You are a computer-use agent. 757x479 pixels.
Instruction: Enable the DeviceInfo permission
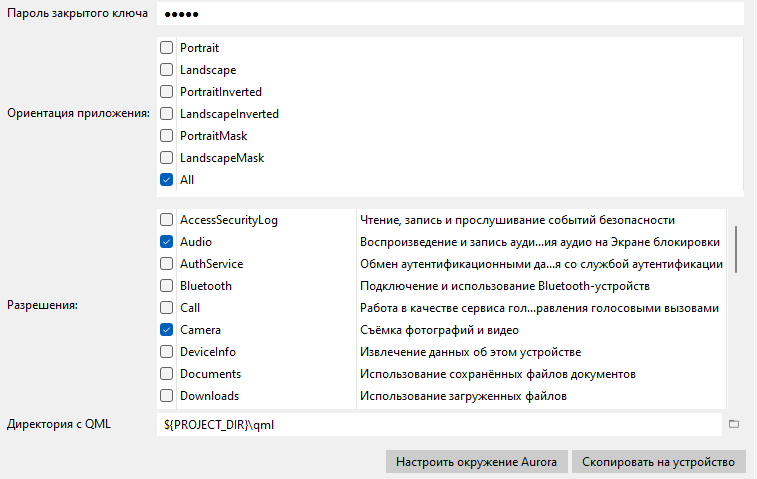(166, 352)
